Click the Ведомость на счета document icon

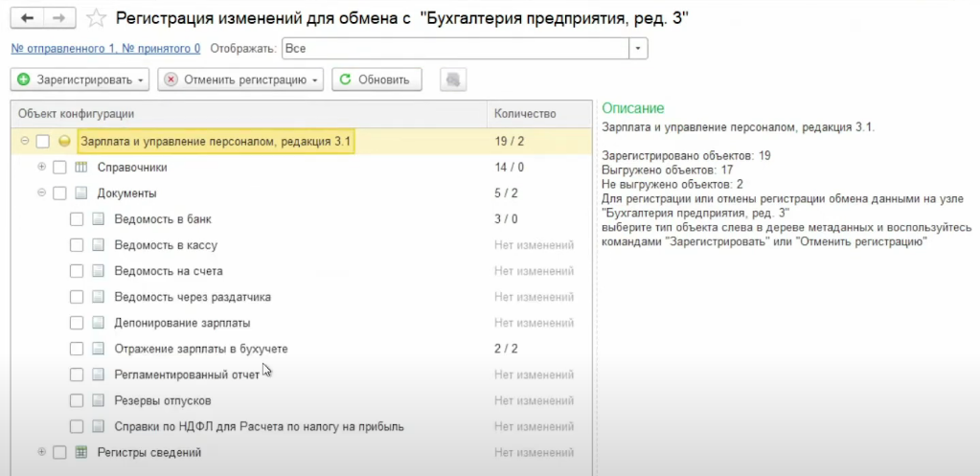pyautogui.click(x=98, y=271)
